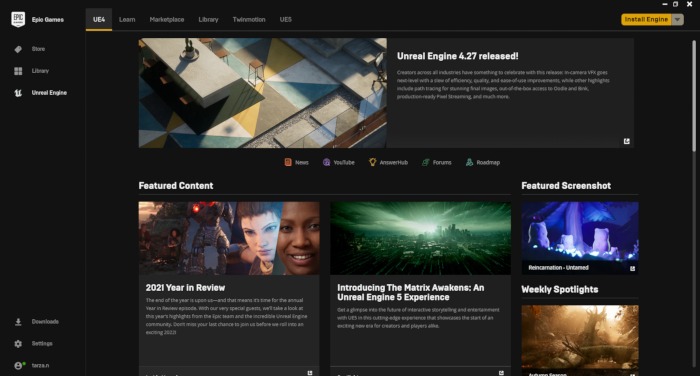The height and width of the screenshot is (376, 700).
Task: Click the '2021 Year in Review' title
Action: point(185,288)
